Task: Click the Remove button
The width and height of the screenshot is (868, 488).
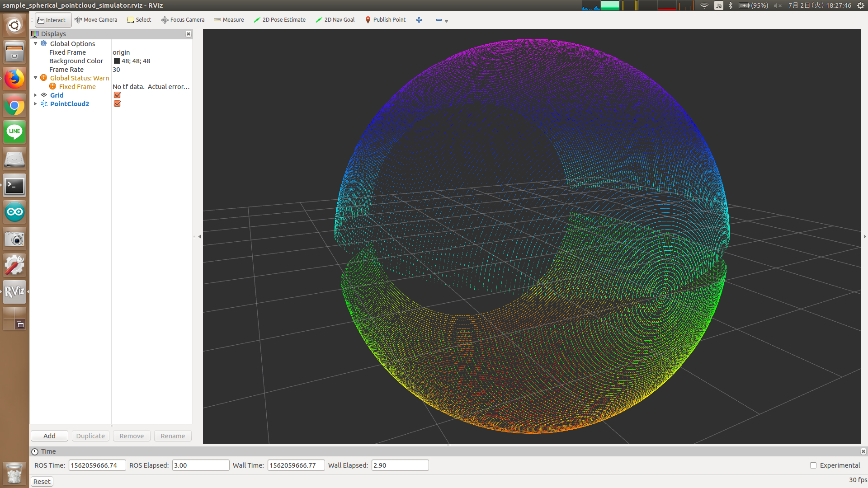Action: tap(132, 436)
